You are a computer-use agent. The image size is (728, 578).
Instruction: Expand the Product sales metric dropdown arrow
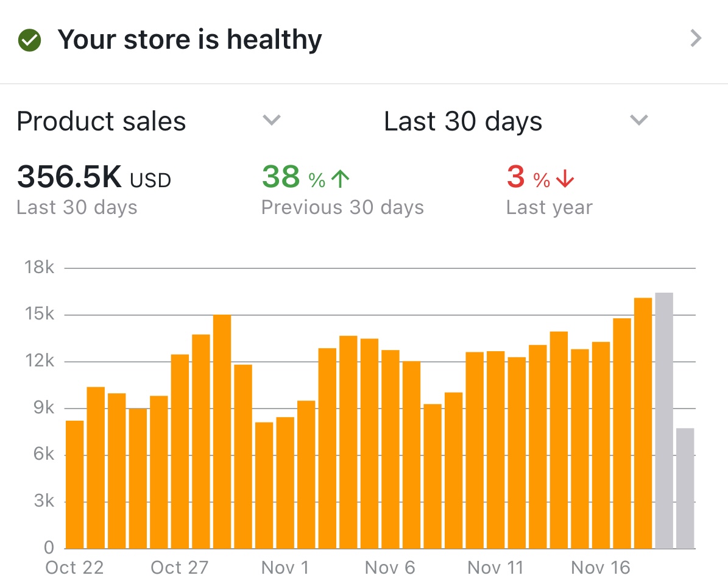(x=271, y=120)
